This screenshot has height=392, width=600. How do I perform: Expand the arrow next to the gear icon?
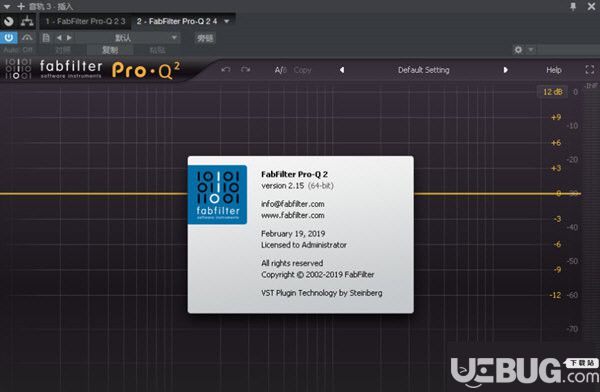tap(531, 50)
